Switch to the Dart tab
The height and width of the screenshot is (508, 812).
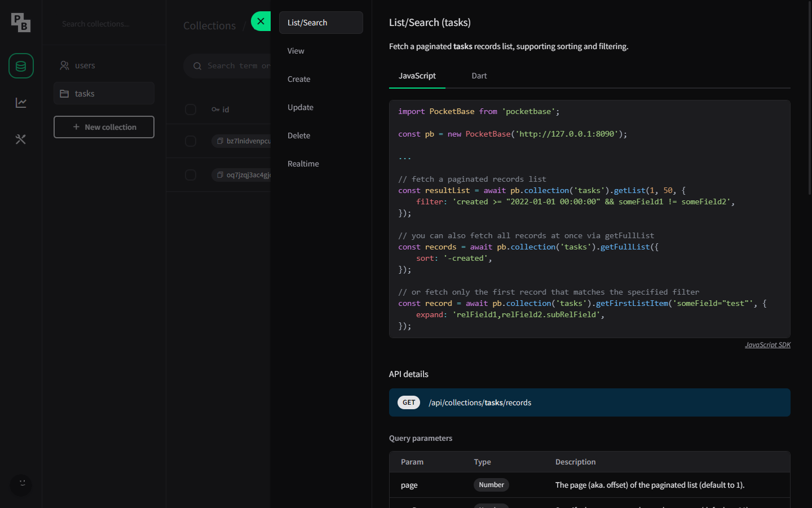(x=479, y=76)
